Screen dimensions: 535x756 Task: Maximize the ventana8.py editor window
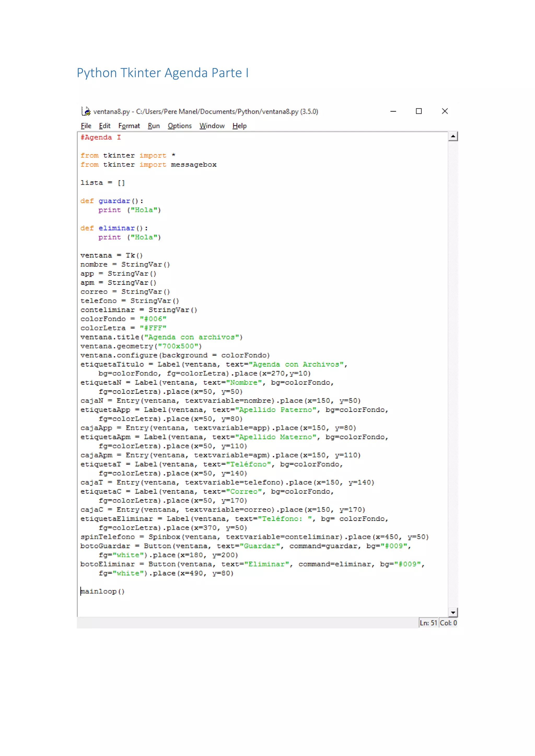[419, 111]
